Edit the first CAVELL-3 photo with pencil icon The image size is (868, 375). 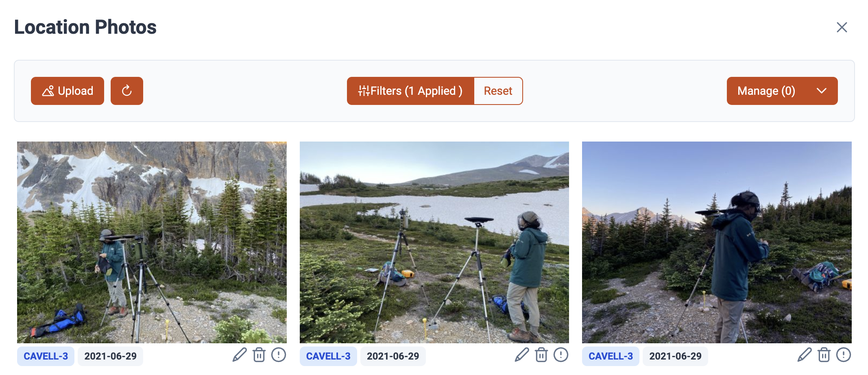(240, 355)
